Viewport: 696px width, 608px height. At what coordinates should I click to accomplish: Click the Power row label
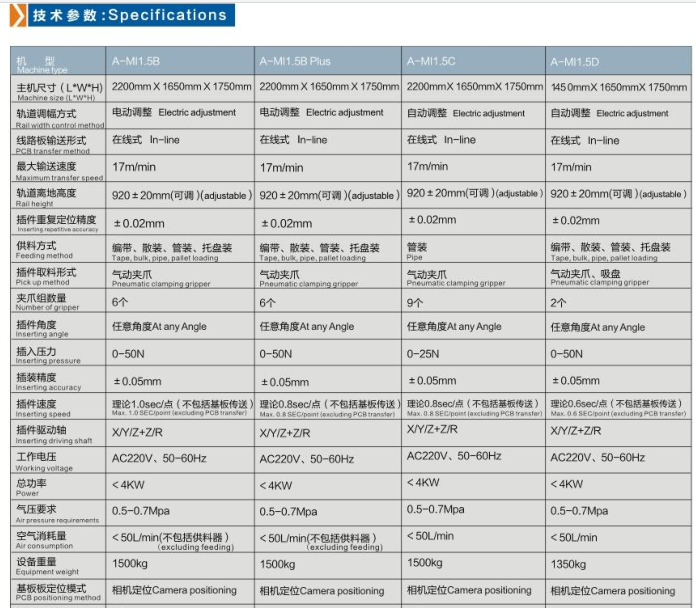58,486
